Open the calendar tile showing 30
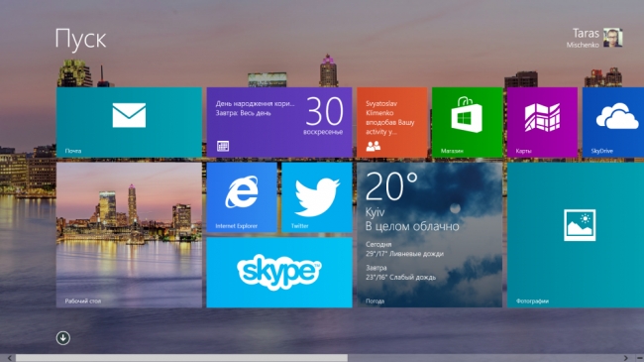The height and width of the screenshot is (362, 644). [x=279, y=122]
